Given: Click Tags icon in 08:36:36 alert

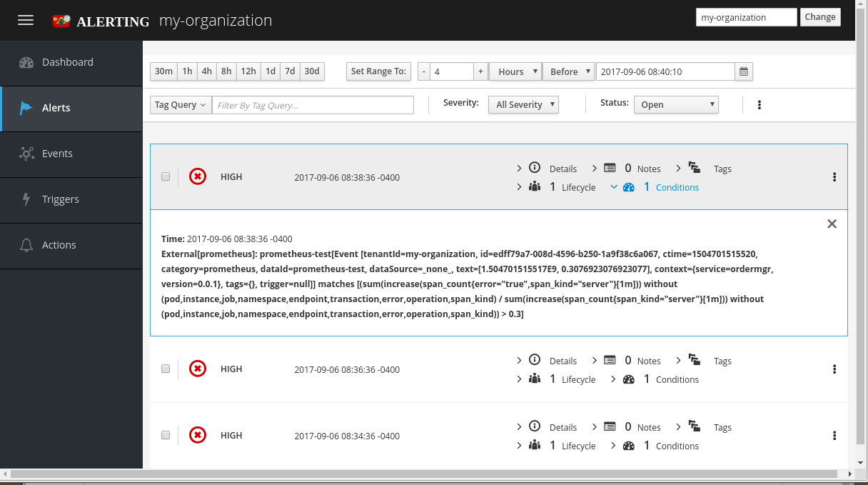Looking at the screenshot, I should point(694,360).
